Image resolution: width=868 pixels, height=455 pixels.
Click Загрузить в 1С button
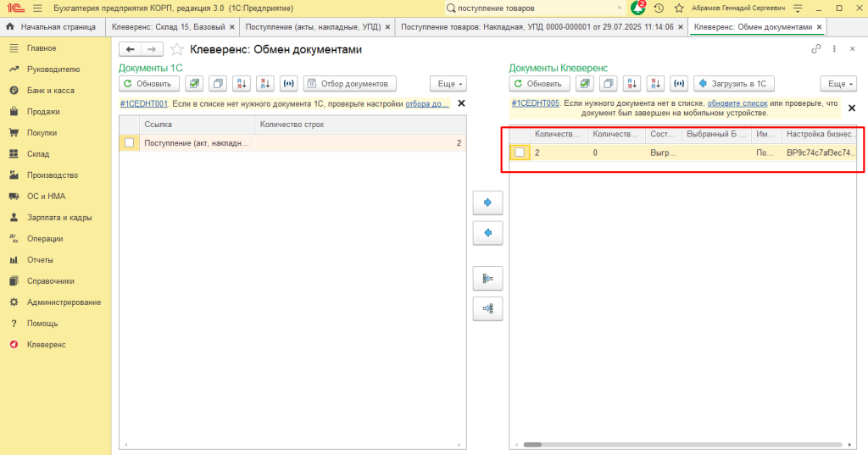tap(734, 84)
